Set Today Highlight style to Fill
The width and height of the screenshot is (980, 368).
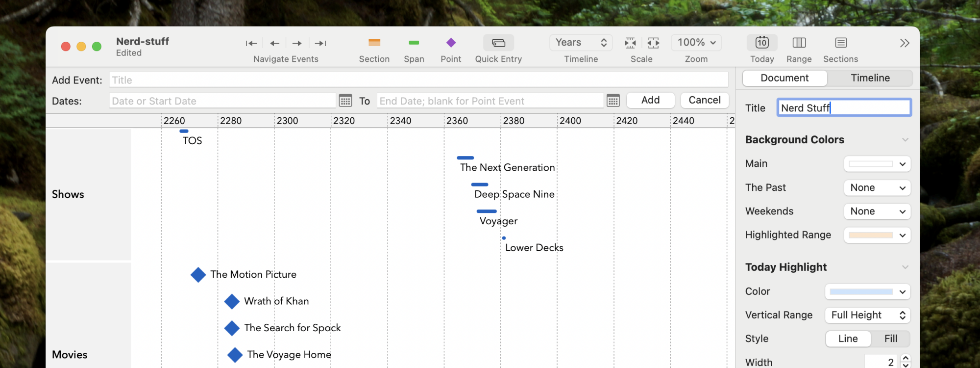pyautogui.click(x=891, y=339)
